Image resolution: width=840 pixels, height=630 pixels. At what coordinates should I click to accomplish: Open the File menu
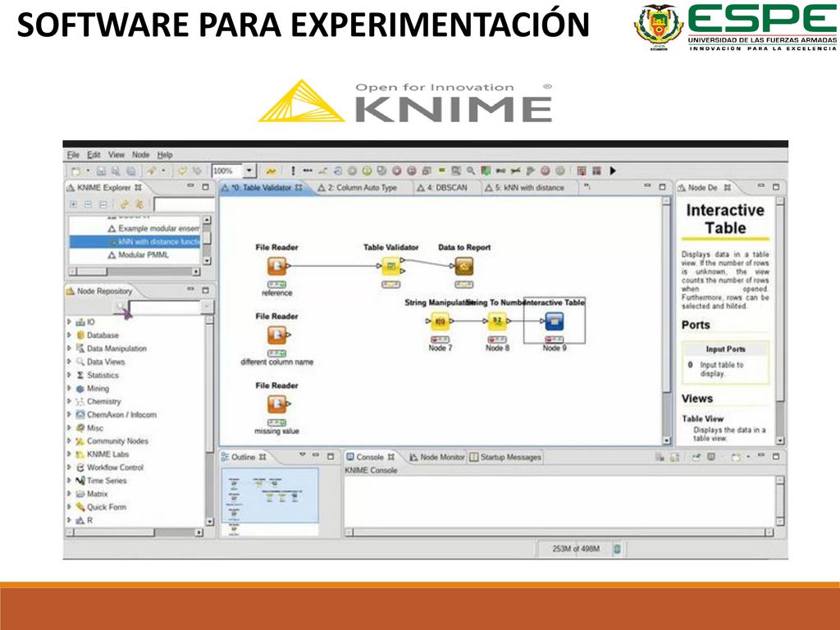(73, 155)
